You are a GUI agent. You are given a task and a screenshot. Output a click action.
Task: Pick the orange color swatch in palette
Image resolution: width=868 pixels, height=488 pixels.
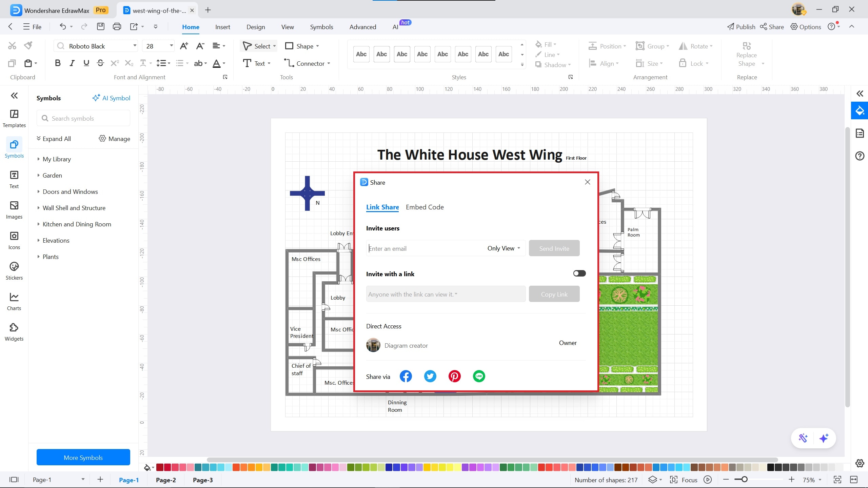coord(251,468)
